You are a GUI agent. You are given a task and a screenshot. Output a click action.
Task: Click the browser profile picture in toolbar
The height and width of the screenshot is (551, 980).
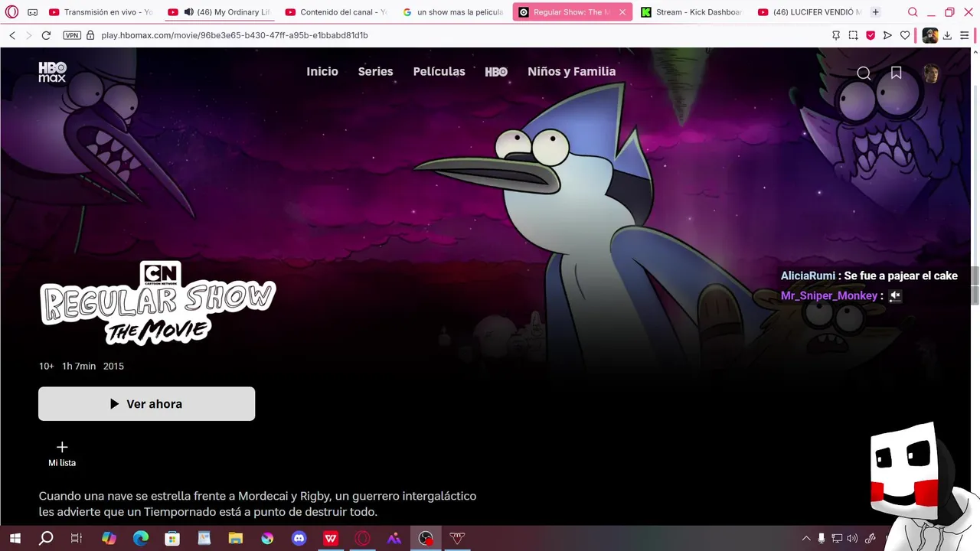tap(929, 35)
